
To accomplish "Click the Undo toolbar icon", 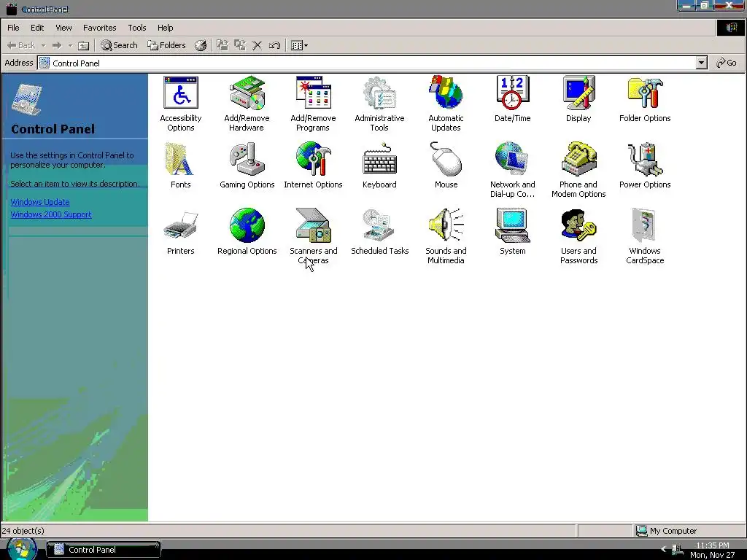I will point(274,45).
